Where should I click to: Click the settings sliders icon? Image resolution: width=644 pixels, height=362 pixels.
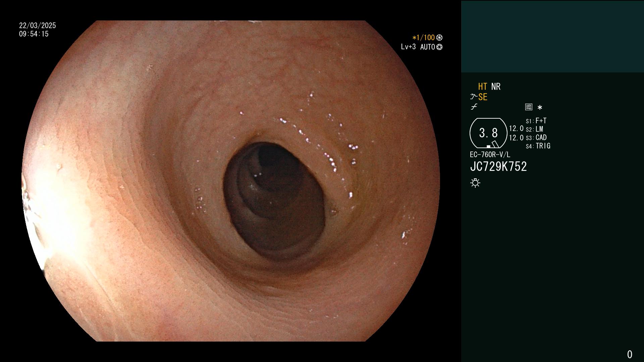529,107
